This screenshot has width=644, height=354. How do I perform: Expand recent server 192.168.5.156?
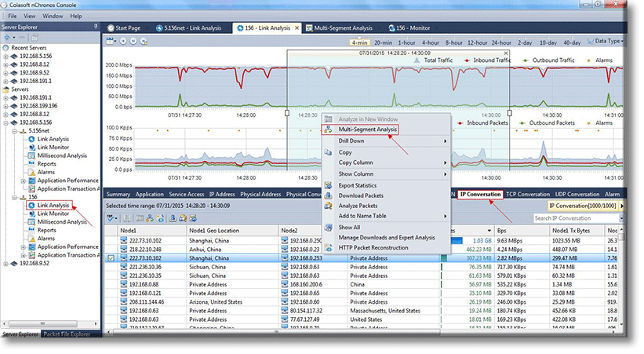click(5, 57)
